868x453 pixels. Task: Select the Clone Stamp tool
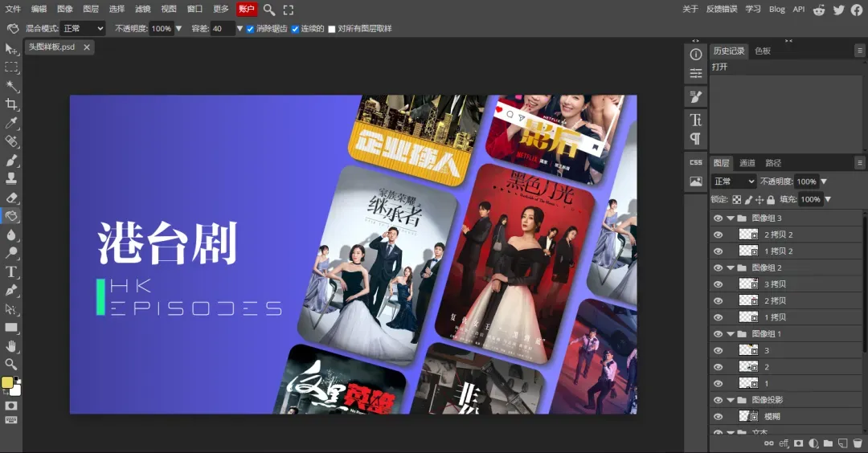pos(11,178)
